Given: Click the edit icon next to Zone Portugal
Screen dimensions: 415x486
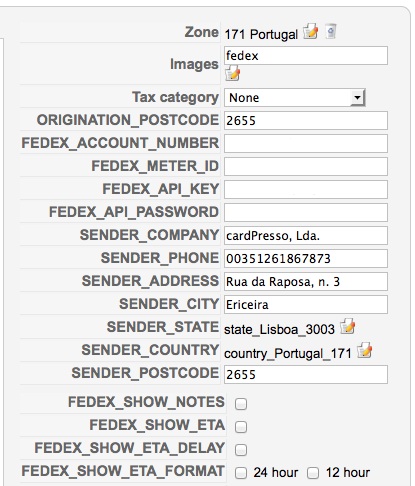Looking at the screenshot, I should pos(310,31).
